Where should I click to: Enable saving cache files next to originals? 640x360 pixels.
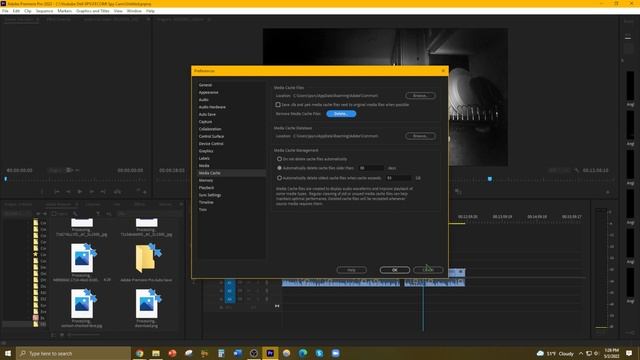(278, 105)
